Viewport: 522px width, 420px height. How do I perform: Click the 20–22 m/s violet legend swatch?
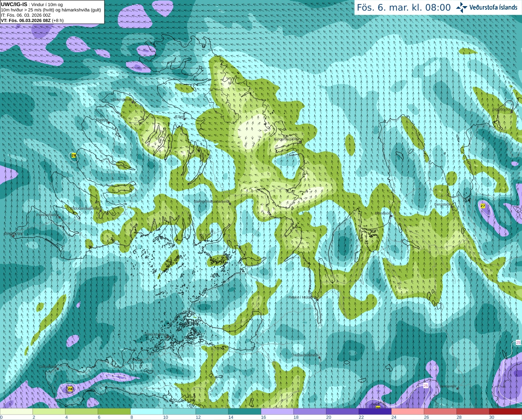(x=343, y=411)
